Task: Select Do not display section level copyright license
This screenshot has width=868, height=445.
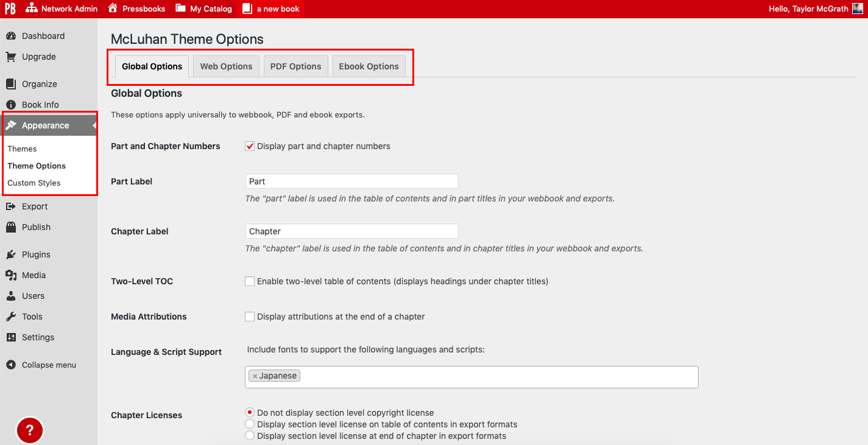Action: point(250,413)
